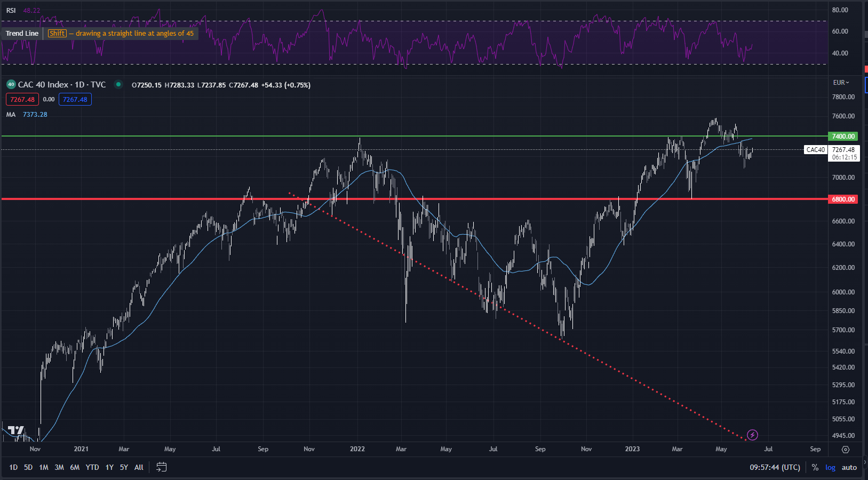Click the MA value 7373.28
The image size is (868, 480).
35,115
